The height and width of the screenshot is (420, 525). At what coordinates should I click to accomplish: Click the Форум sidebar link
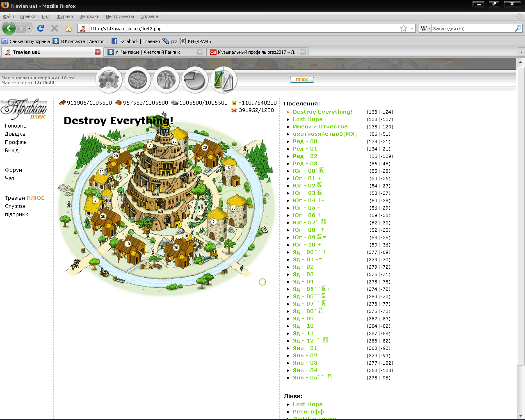(x=14, y=170)
